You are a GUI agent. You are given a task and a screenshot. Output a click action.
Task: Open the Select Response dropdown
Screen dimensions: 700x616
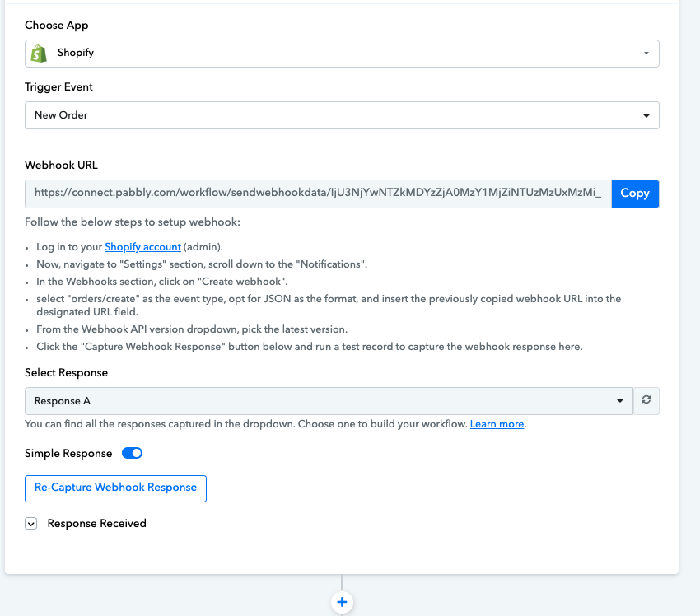tap(329, 401)
